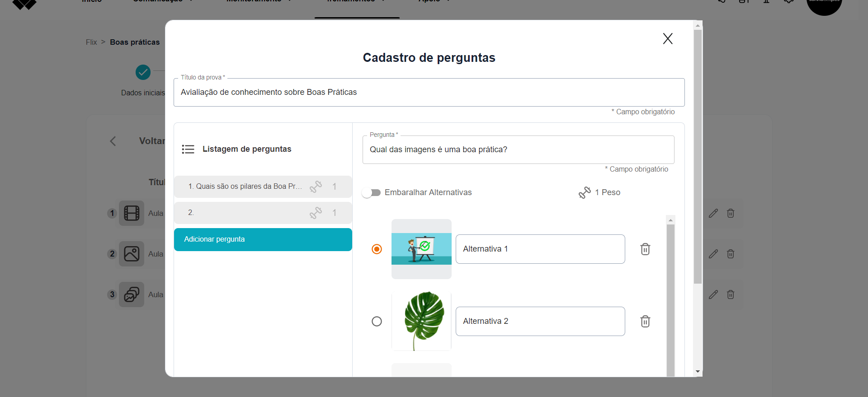Delete the third lesson with trash icon
This screenshot has width=868, height=397.
point(731,294)
